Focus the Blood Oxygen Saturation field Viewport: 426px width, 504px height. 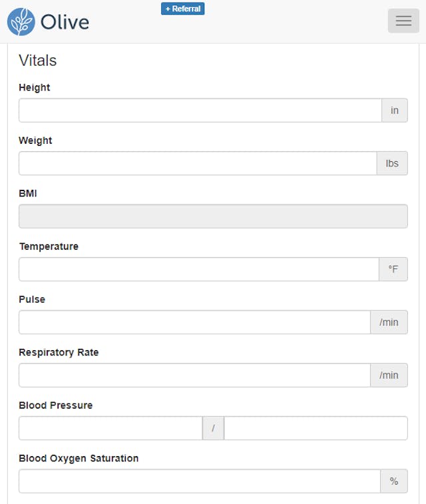tap(200, 481)
